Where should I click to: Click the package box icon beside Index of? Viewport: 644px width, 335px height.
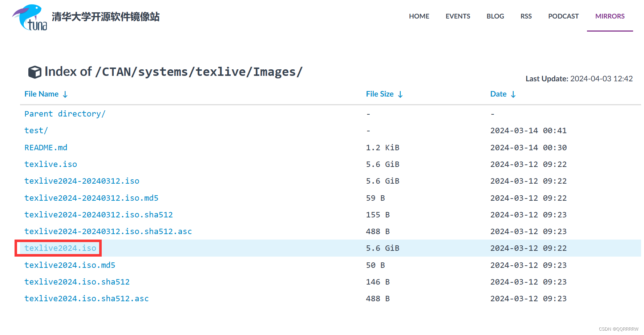[x=35, y=72]
